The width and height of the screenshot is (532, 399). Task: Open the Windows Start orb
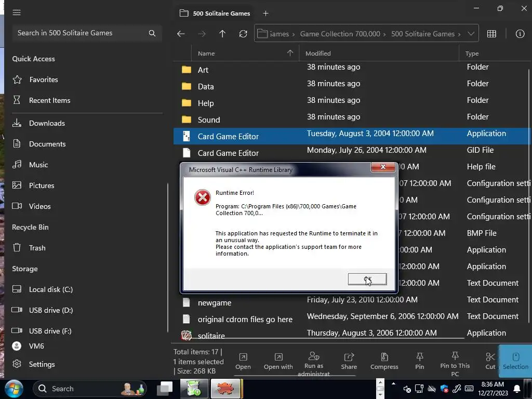[14, 389]
